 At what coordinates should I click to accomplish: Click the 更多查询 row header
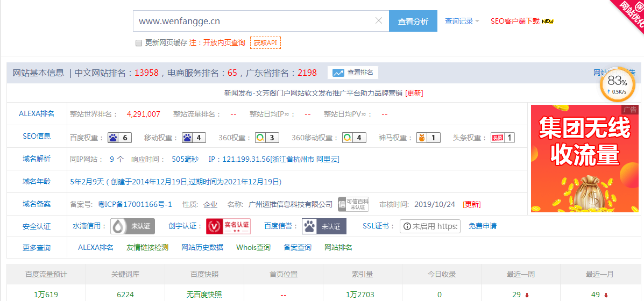37,248
